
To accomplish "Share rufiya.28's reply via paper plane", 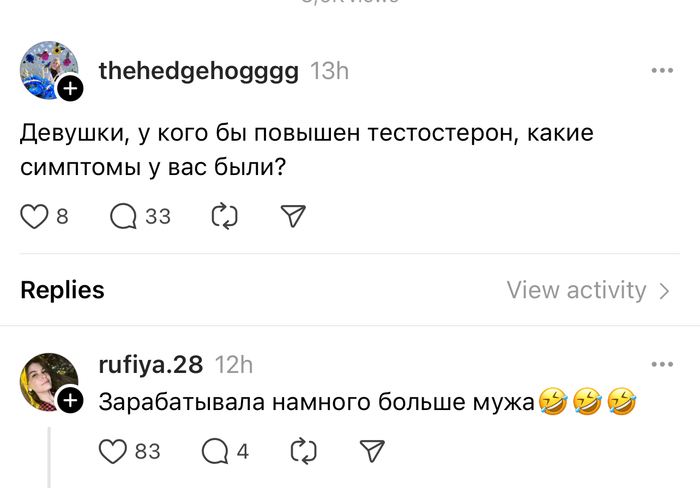I will click(371, 451).
